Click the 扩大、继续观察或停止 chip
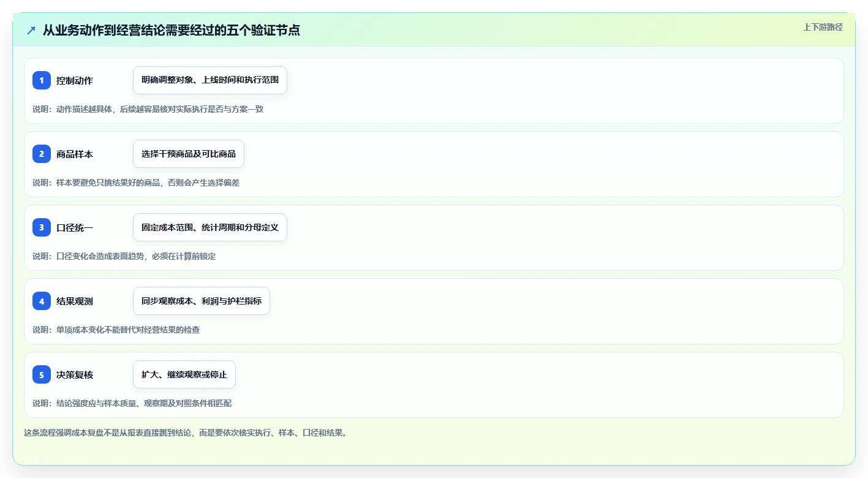The image size is (868, 478). click(184, 374)
